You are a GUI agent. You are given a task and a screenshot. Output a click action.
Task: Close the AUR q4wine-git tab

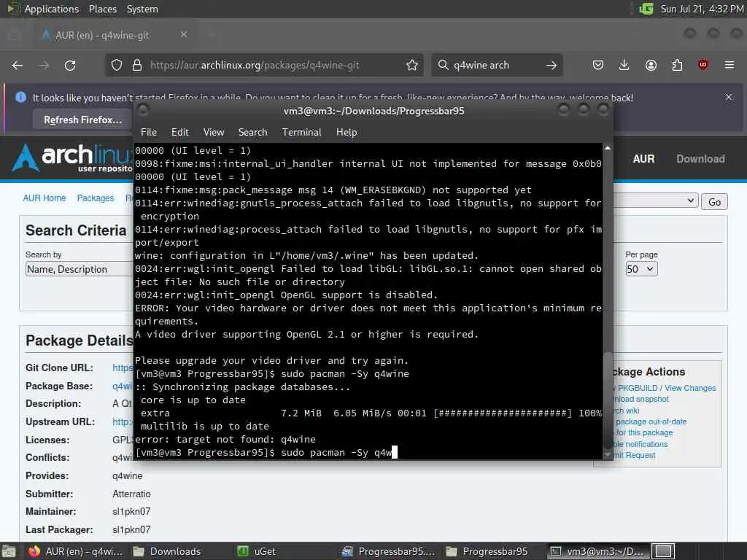tap(184, 35)
